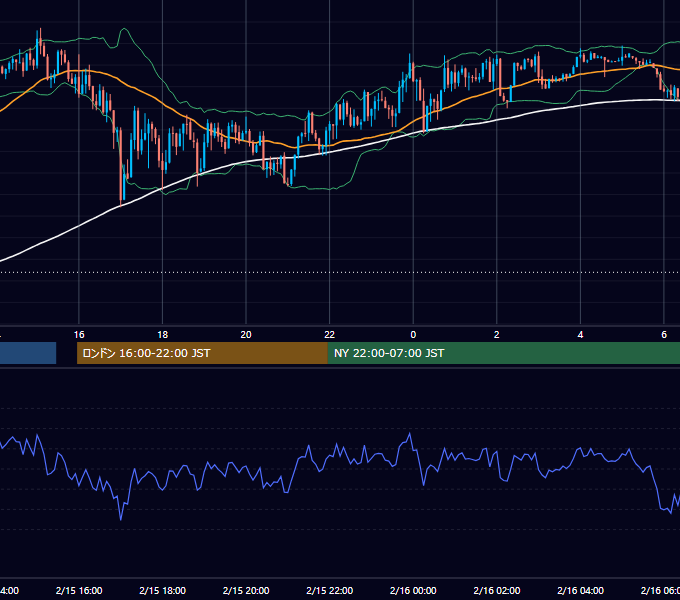Click the '22' hour label on chart axis
The width and height of the screenshot is (680, 600).
[x=330, y=335]
